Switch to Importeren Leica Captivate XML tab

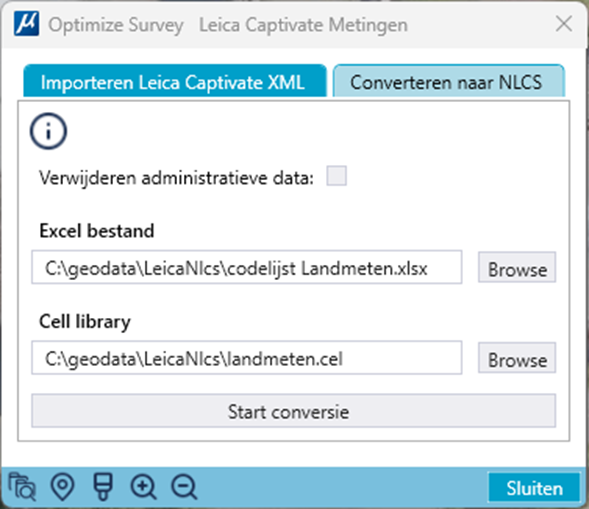pyautogui.click(x=175, y=81)
